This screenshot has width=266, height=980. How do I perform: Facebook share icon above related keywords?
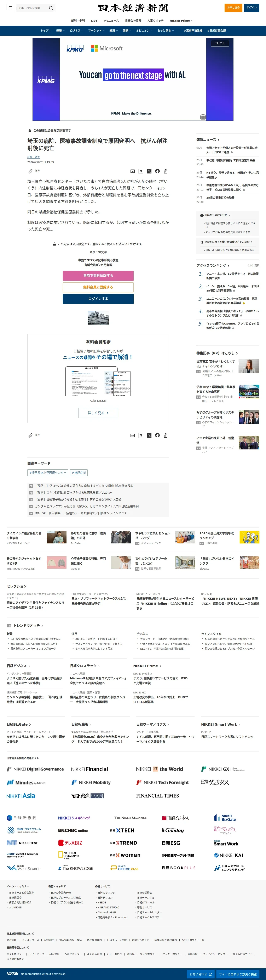tap(157, 435)
